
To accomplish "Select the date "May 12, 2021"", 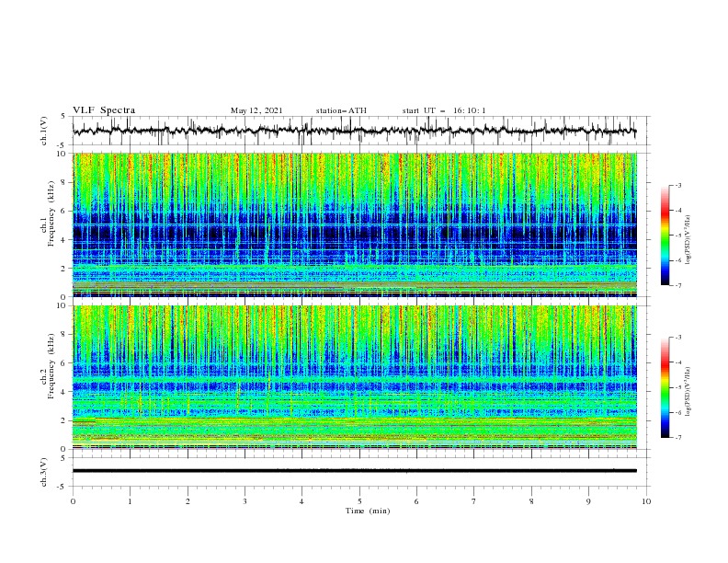I will pos(256,110).
